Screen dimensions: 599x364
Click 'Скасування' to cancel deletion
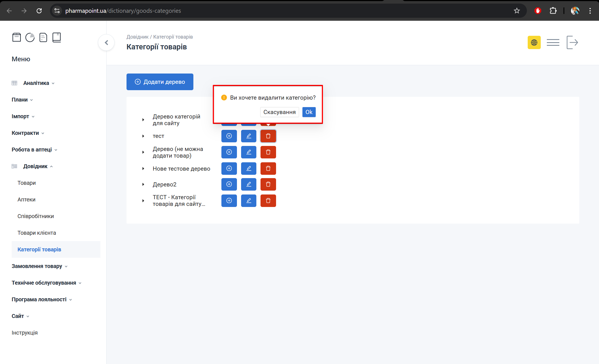coord(279,112)
